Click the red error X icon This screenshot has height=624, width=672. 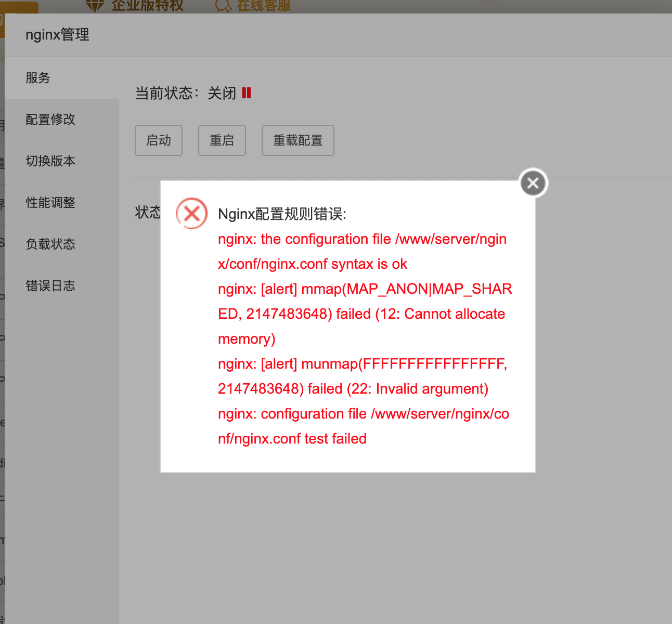[x=192, y=213]
